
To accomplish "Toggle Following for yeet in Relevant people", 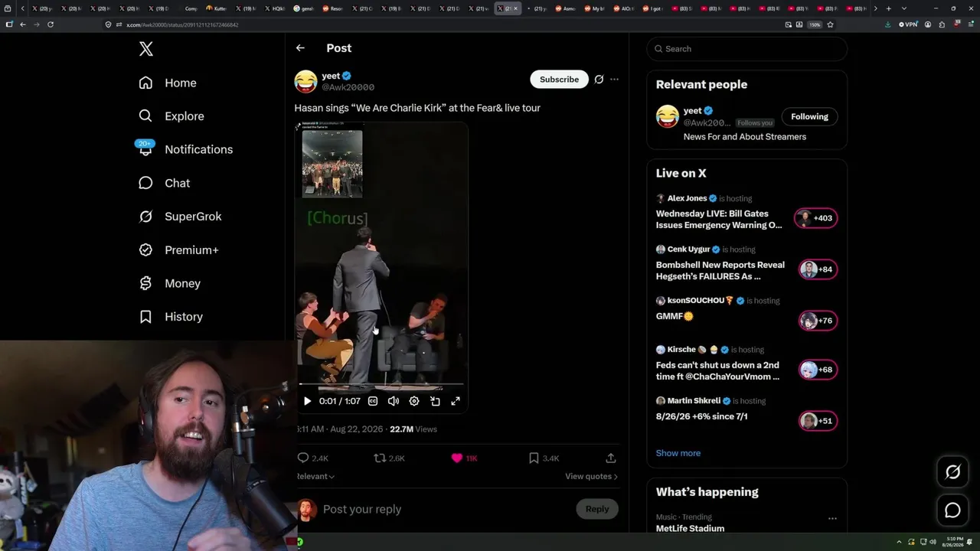I will point(809,116).
